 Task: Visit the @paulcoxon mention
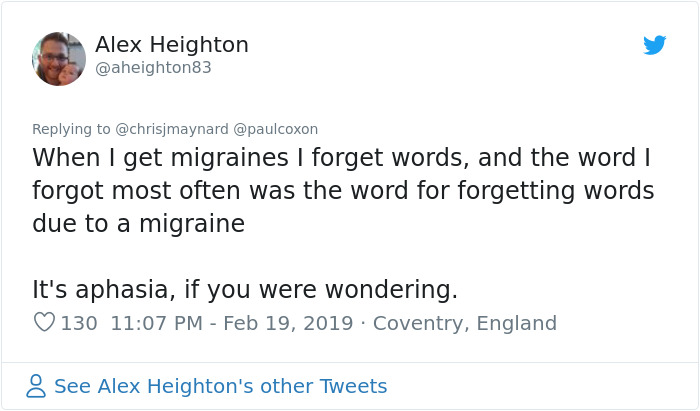[x=276, y=129]
